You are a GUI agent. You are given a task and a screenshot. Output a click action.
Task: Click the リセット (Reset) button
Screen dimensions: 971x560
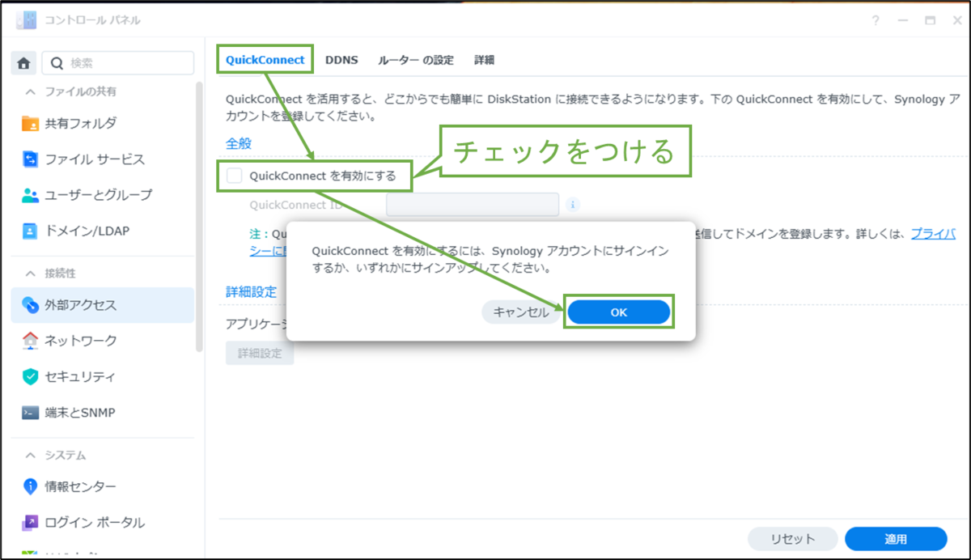coord(792,539)
